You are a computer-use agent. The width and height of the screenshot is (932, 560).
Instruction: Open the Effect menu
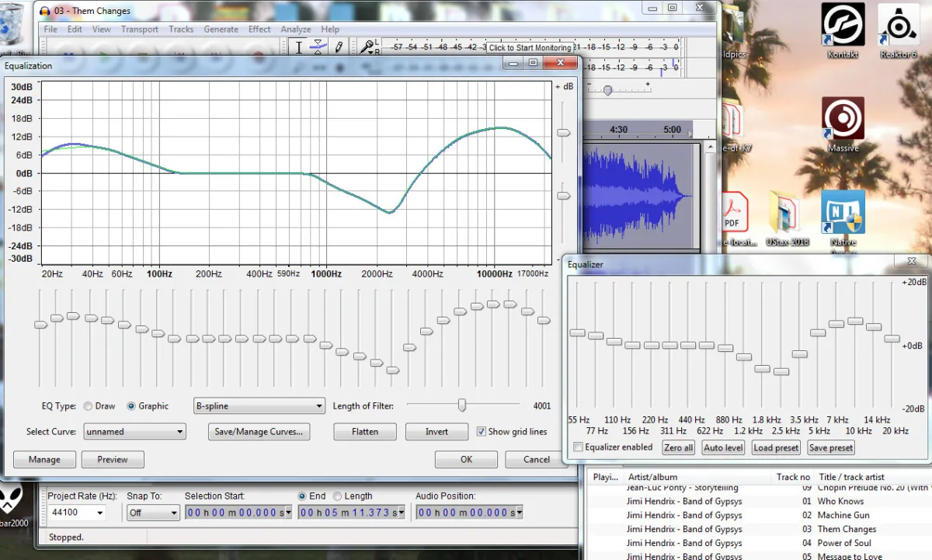(x=259, y=30)
